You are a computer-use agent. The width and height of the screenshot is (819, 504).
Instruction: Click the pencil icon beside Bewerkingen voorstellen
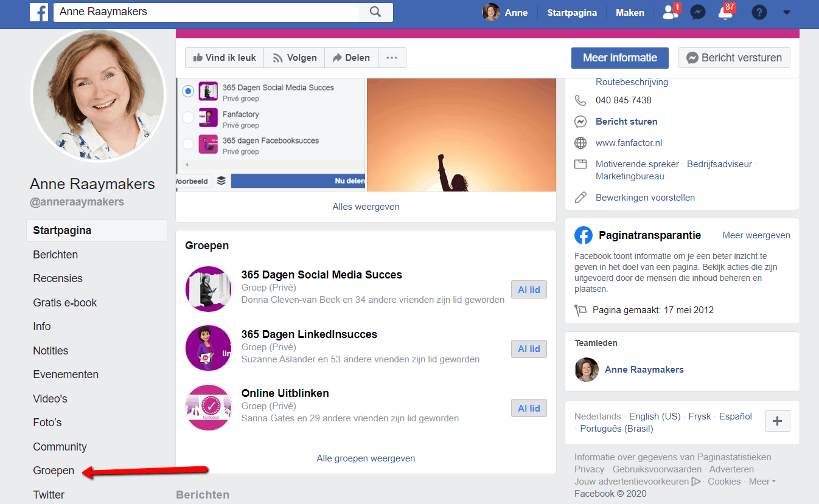[580, 198]
